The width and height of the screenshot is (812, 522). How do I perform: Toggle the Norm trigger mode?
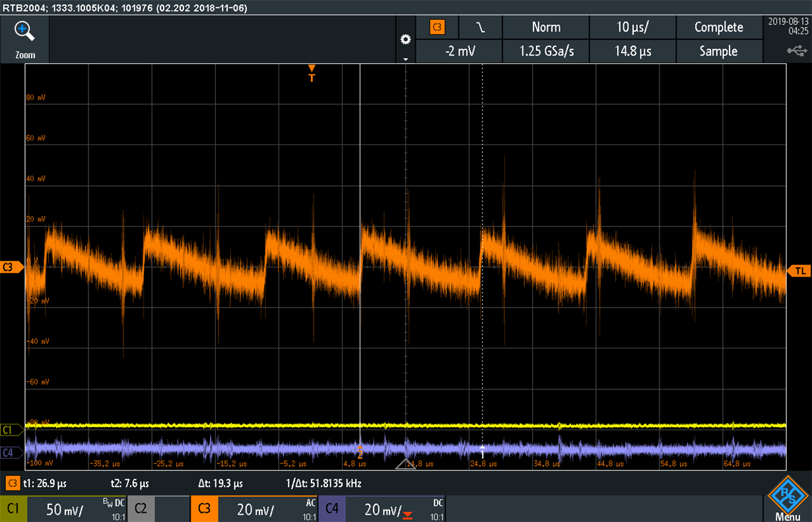tap(546, 28)
